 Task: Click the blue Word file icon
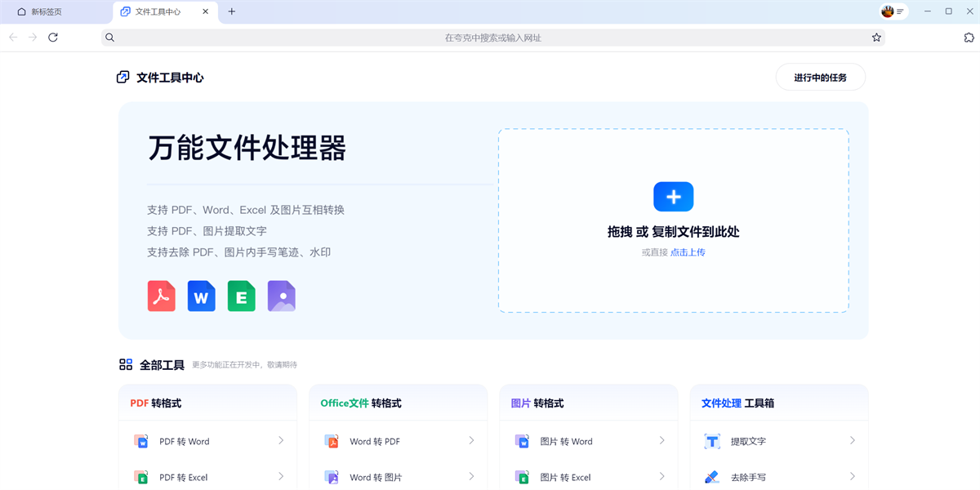click(202, 296)
